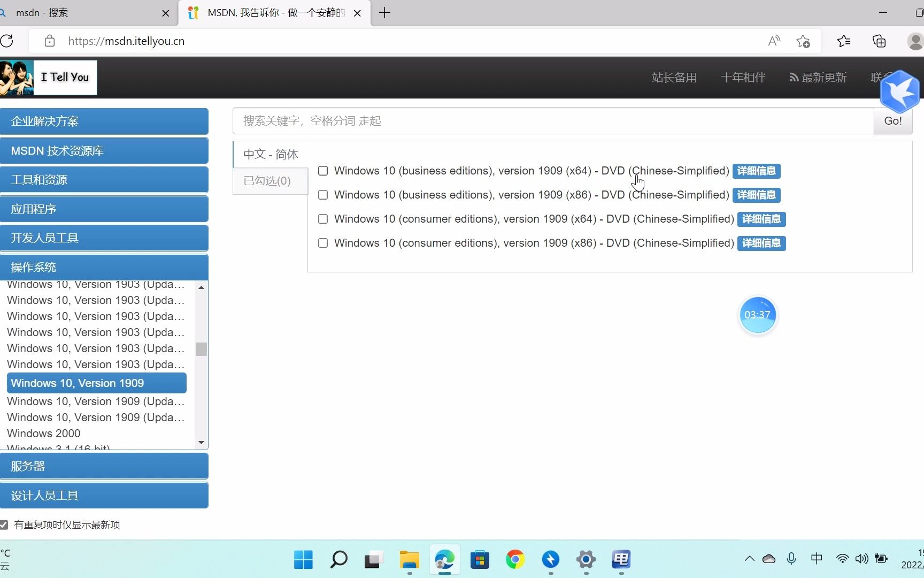The height and width of the screenshot is (578, 924).
Task: Click the volume speaker tray icon
Action: point(861,559)
